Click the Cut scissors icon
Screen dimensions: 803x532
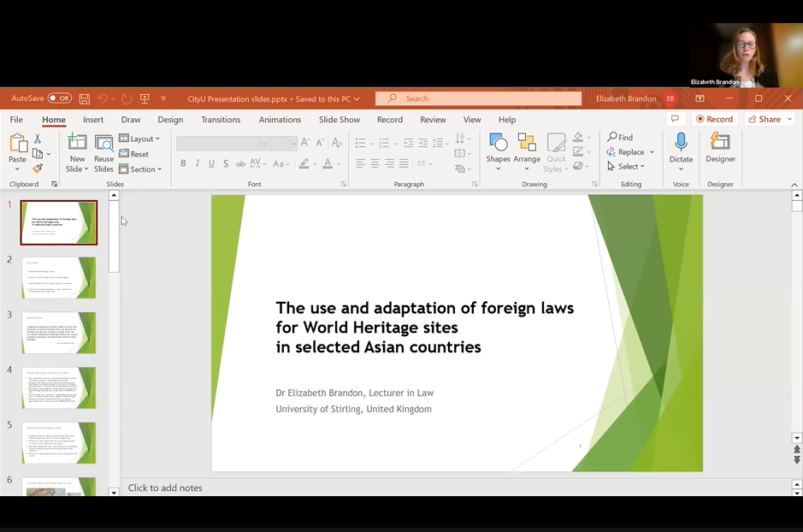point(38,139)
